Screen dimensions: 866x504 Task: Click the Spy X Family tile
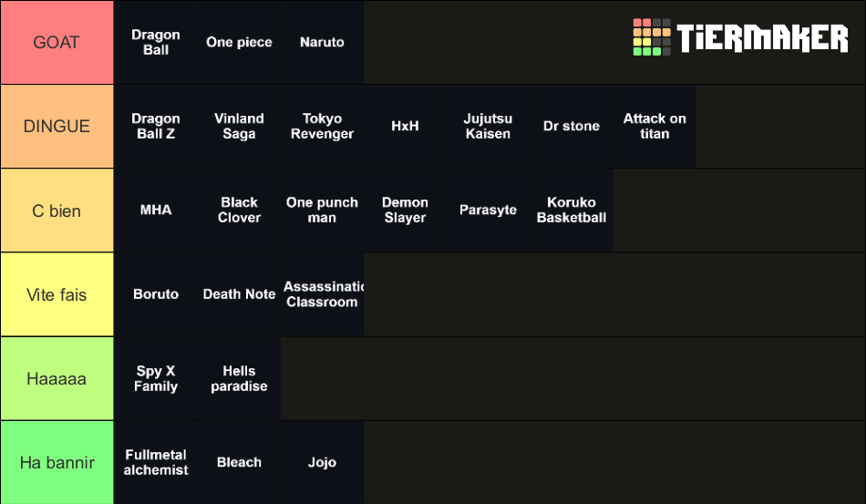click(x=156, y=379)
